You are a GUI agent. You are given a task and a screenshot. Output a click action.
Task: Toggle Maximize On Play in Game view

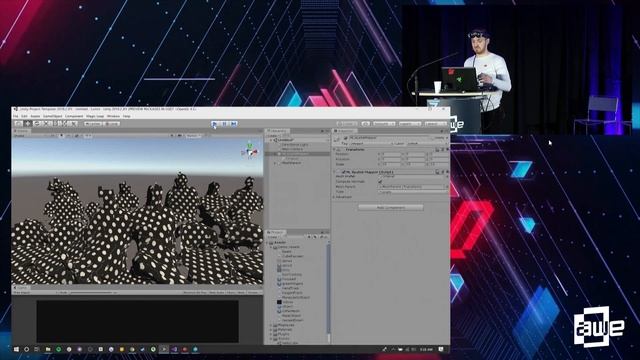(195, 292)
